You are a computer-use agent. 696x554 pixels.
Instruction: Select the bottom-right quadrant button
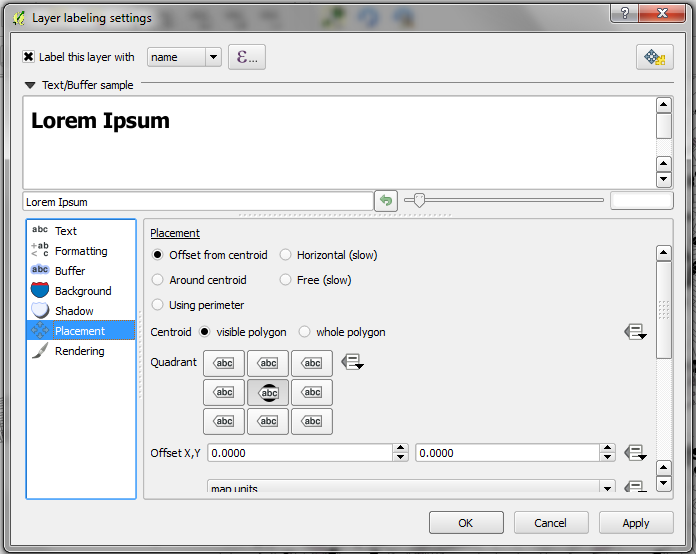coord(312,421)
